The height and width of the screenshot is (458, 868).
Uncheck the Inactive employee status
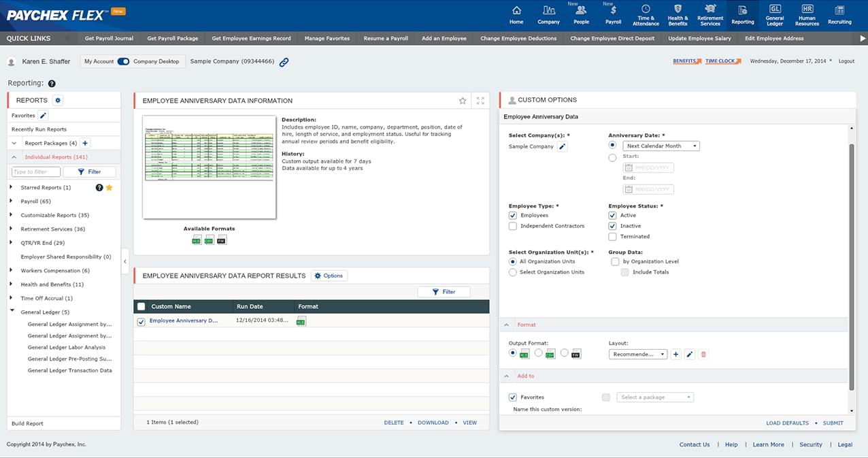[612, 226]
